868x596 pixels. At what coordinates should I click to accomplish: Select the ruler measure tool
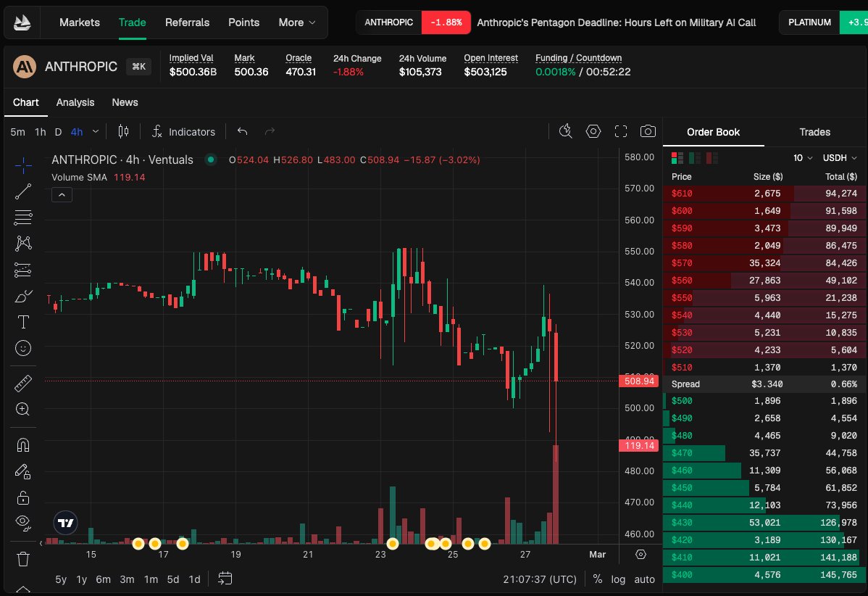22,384
